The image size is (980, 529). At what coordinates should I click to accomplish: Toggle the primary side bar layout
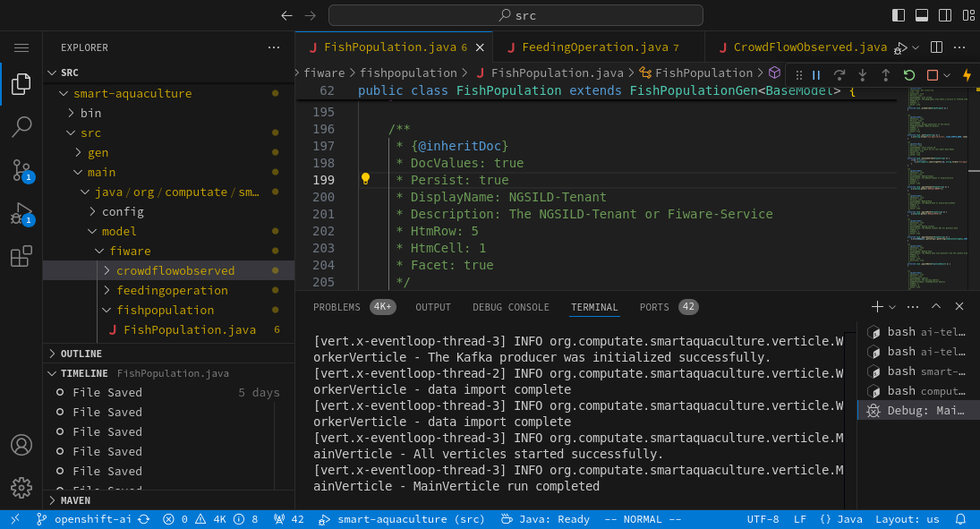[x=899, y=15]
